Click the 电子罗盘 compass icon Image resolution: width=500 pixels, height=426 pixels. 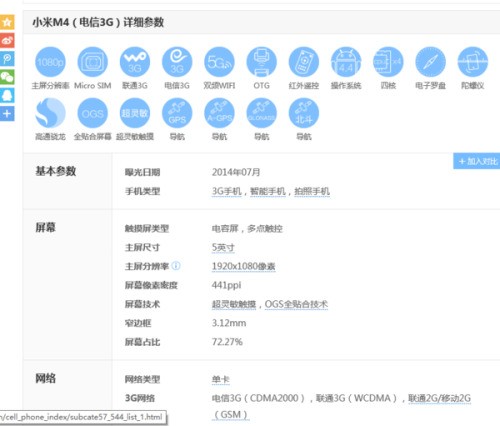click(x=430, y=62)
